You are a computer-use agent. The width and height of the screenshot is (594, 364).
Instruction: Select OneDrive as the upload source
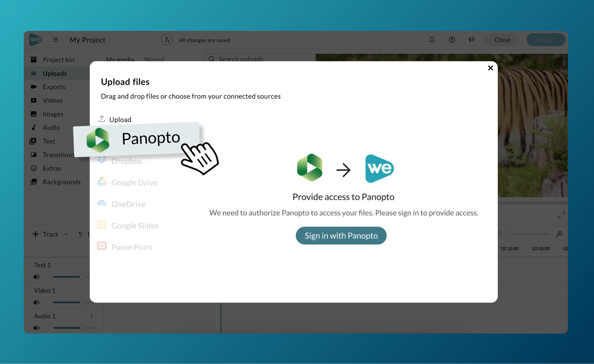tap(122, 204)
